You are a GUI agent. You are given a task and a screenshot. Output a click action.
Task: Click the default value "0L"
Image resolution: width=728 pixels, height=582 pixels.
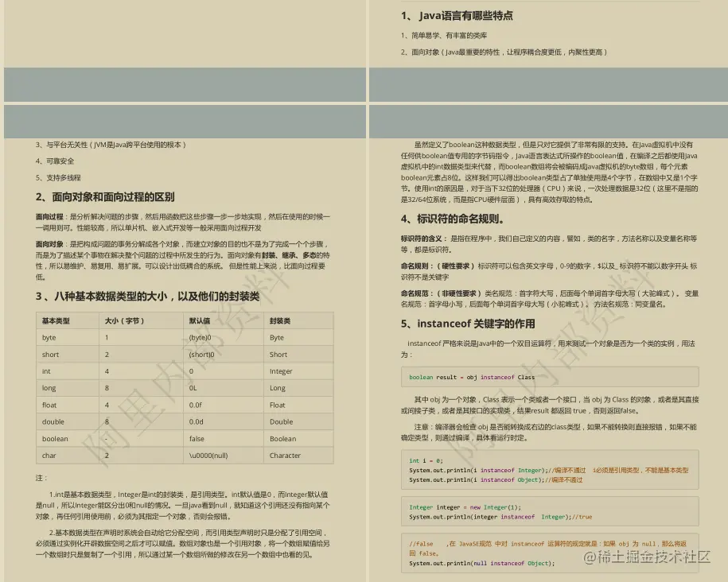(x=193, y=388)
